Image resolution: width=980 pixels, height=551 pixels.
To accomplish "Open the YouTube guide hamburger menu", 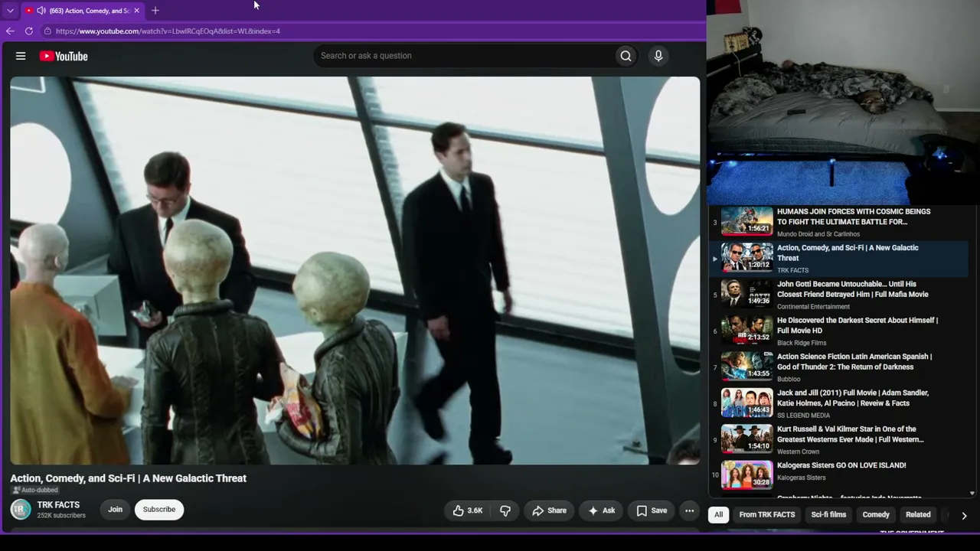I will (21, 56).
